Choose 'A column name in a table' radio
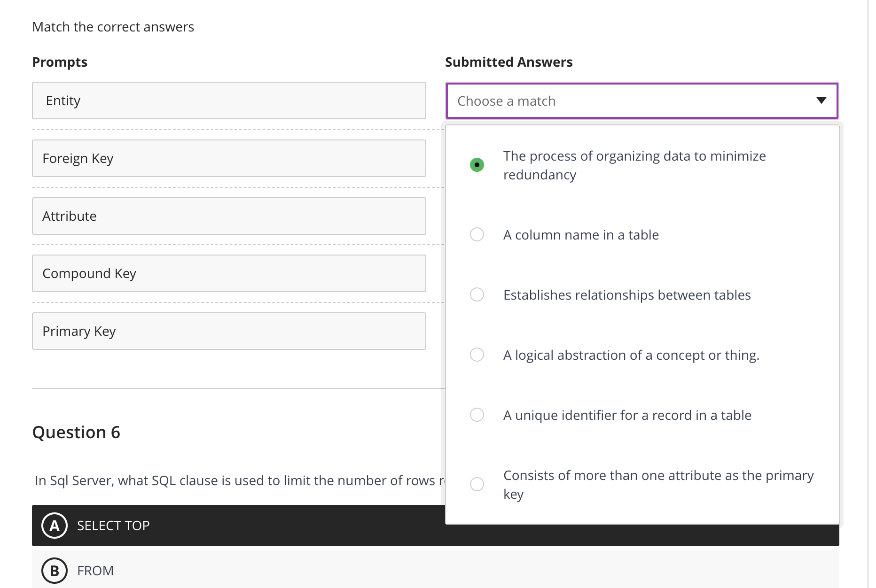 tap(477, 234)
